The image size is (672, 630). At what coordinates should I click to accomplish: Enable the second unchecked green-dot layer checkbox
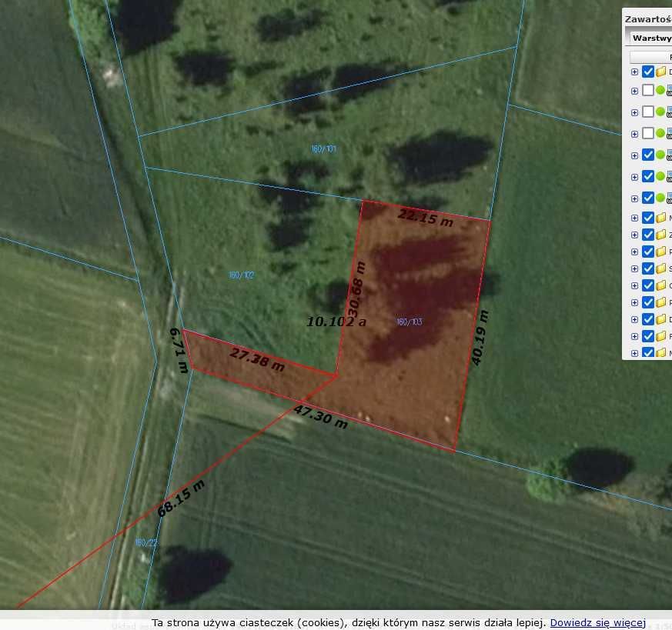click(x=648, y=112)
